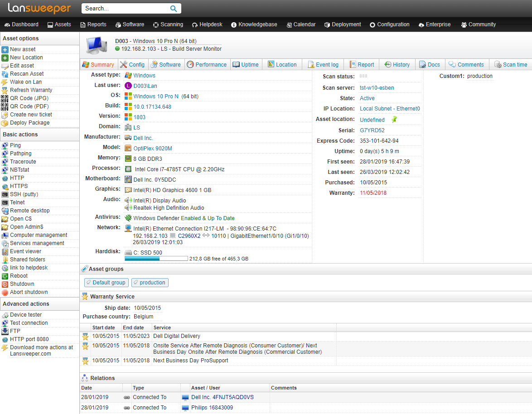Focus the Search input field
The image size is (532, 414).
[126, 9]
